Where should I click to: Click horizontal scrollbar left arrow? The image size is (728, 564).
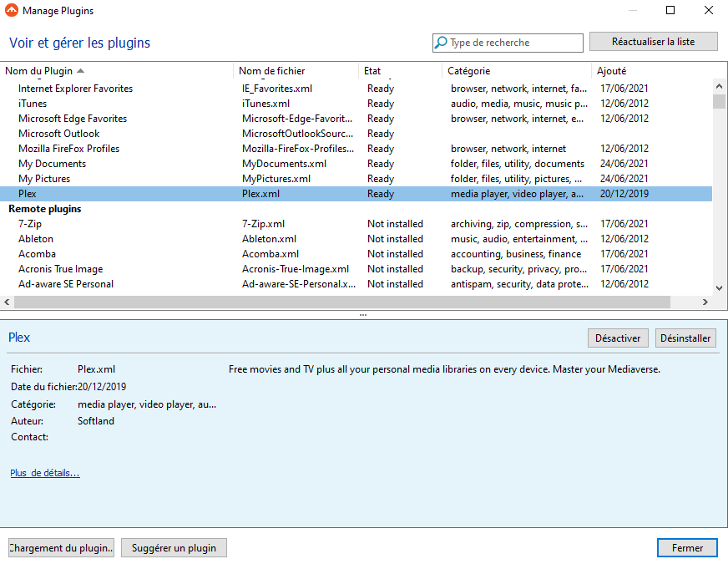pyautogui.click(x=7, y=302)
